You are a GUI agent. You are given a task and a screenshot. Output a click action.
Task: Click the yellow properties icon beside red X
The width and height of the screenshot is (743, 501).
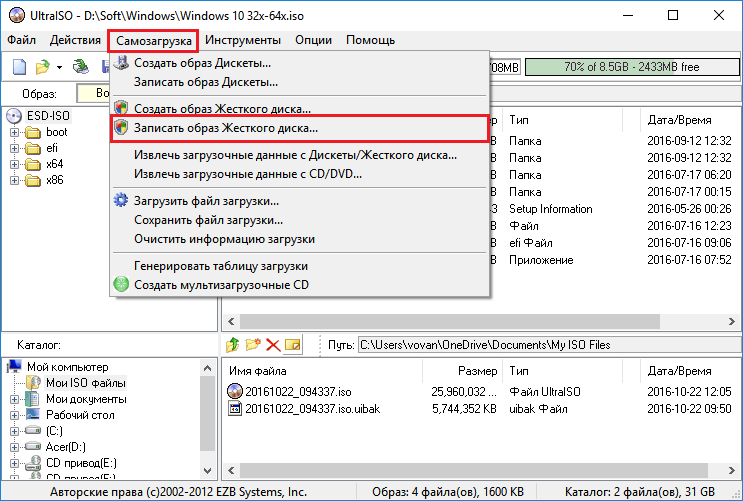293,345
